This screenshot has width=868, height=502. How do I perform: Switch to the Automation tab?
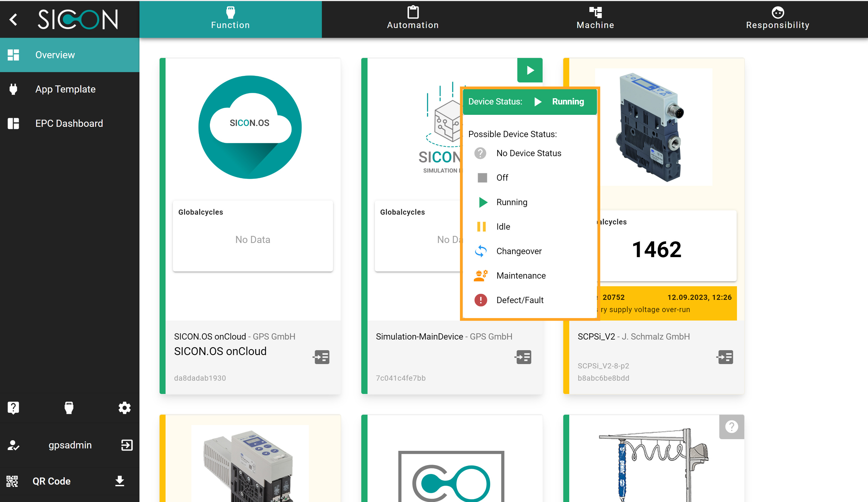413,19
